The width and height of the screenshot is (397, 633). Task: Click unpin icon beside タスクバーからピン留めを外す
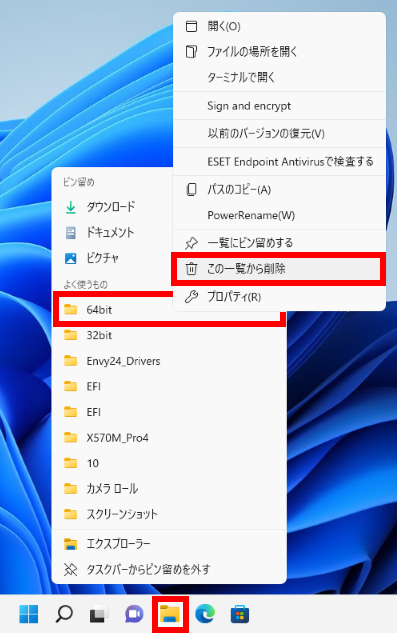click(71, 570)
